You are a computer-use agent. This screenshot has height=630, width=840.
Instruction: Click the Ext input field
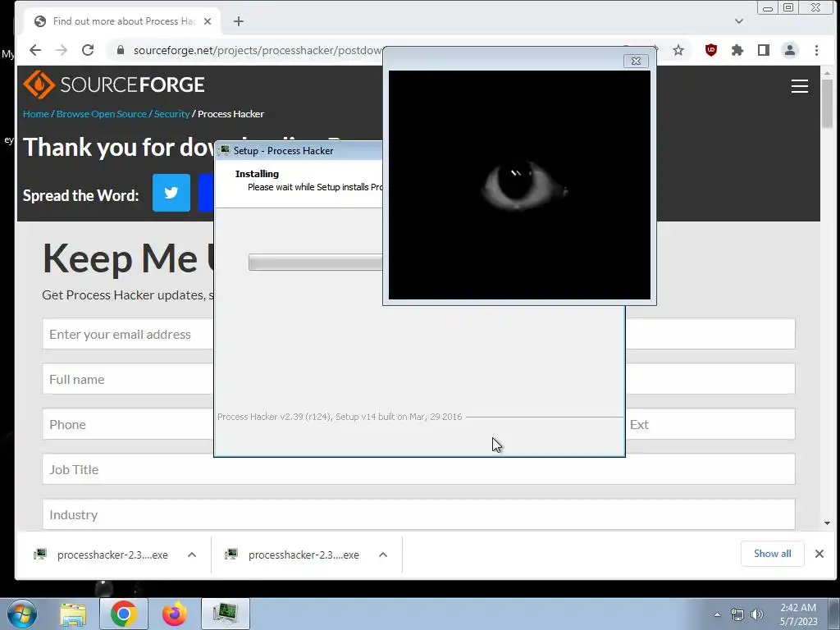(x=710, y=424)
